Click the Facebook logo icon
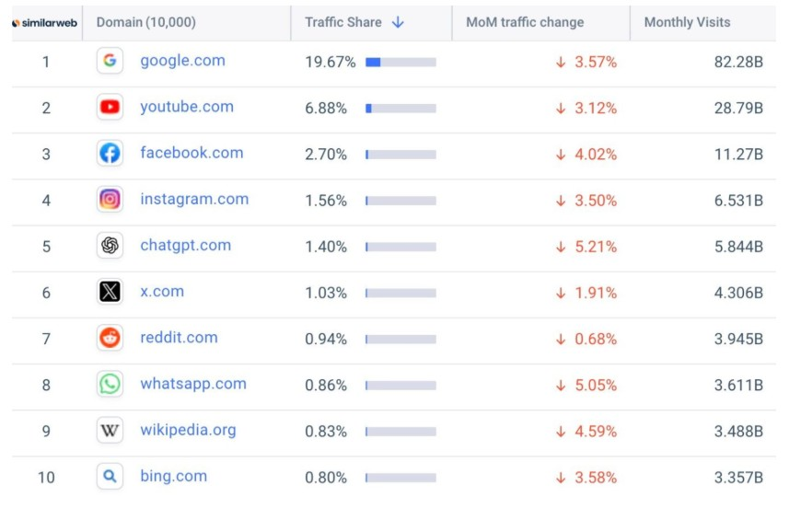Image resolution: width=812 pixels, height=508 pixels. [110, 153]
